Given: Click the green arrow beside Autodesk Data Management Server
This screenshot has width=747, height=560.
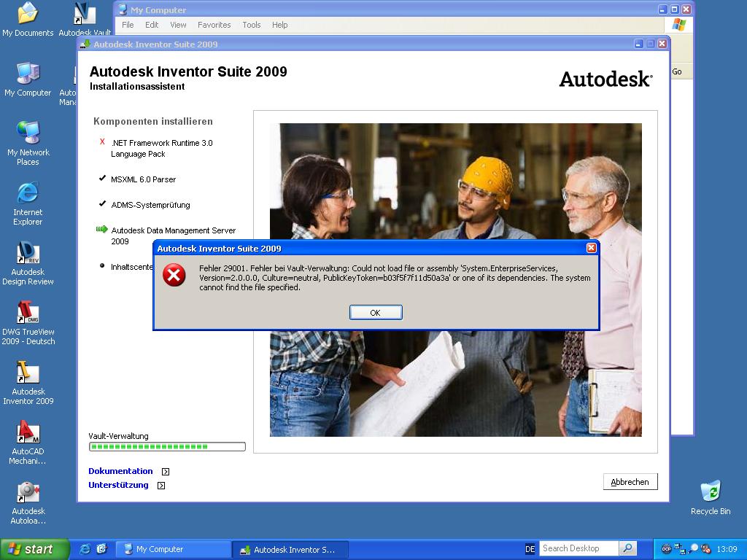Looking at the screenshot, I should coord(102,230).
